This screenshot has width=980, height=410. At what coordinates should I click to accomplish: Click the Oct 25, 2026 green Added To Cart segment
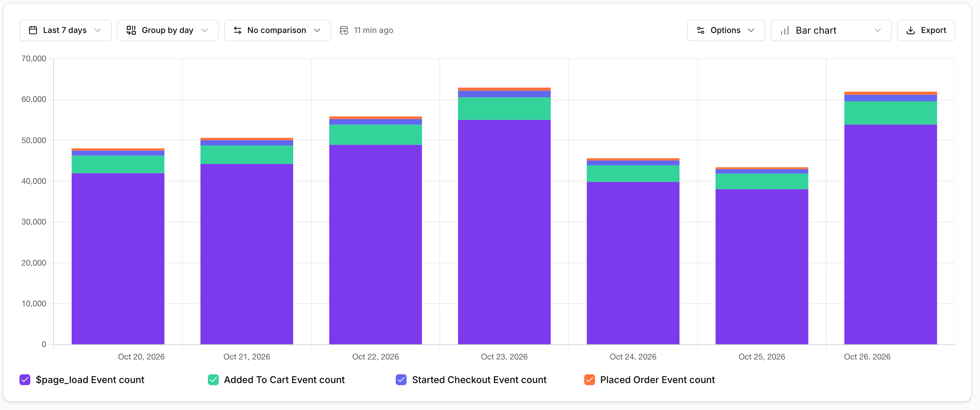pyautogui.click(x=762, y=181)
